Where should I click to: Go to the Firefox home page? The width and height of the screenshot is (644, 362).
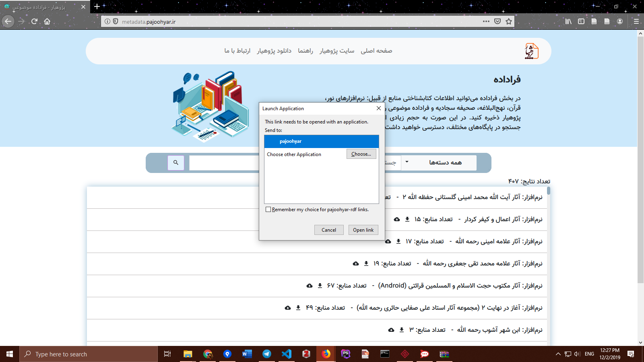click(x=47, y=22)
